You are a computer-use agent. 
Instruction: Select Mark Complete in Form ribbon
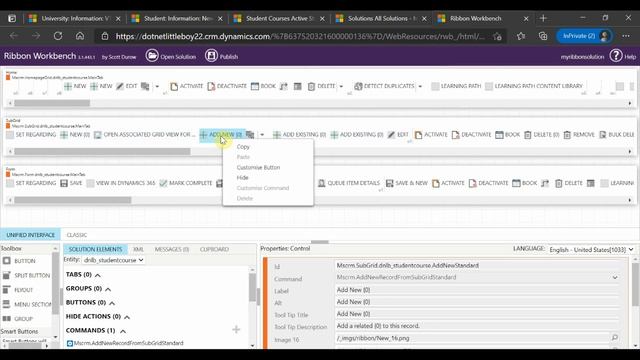pyautogui.click(x=186, y=183)
